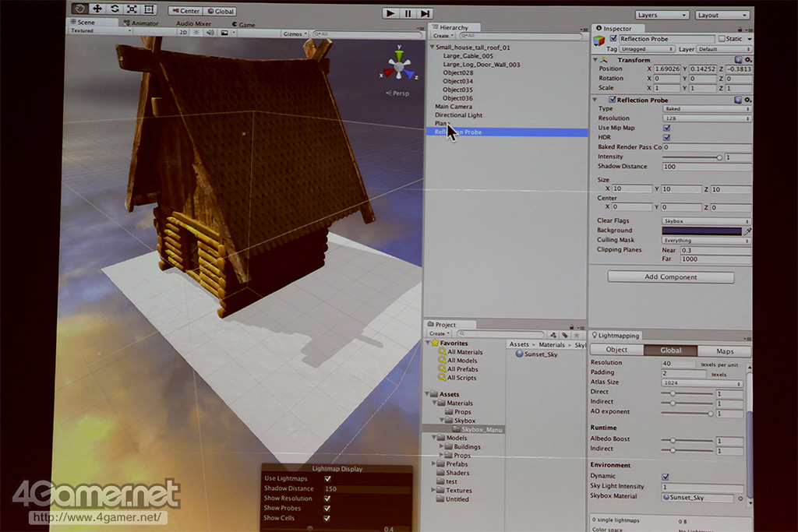The width and height of the screenshot is (798, 532).
Task: Select the Move tool
Action: click(x=97, y=9)
